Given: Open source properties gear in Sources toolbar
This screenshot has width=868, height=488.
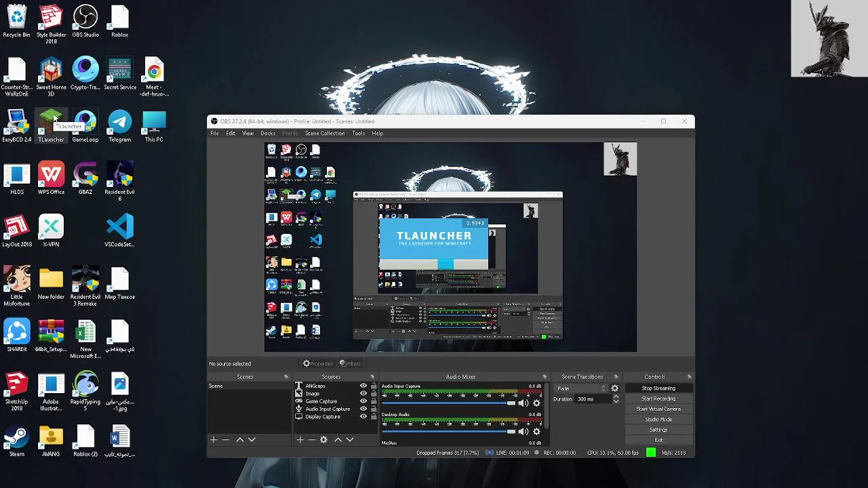Looking at the screenshot, I should point(323,440).
